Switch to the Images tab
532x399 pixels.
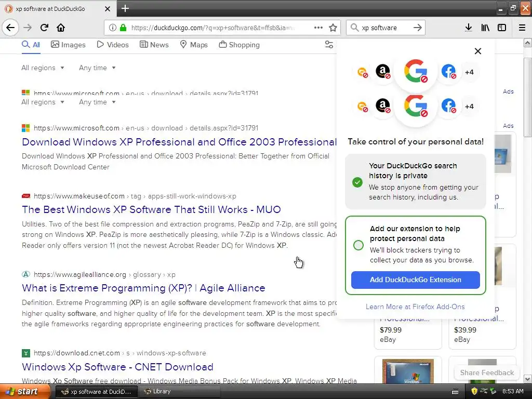tap(68, 45)
